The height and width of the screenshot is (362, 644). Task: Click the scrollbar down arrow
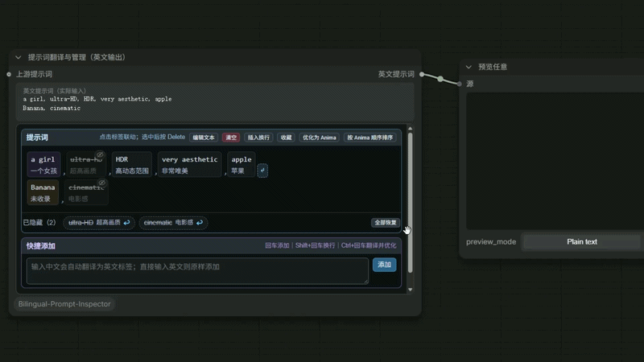[x=410, y=290]
